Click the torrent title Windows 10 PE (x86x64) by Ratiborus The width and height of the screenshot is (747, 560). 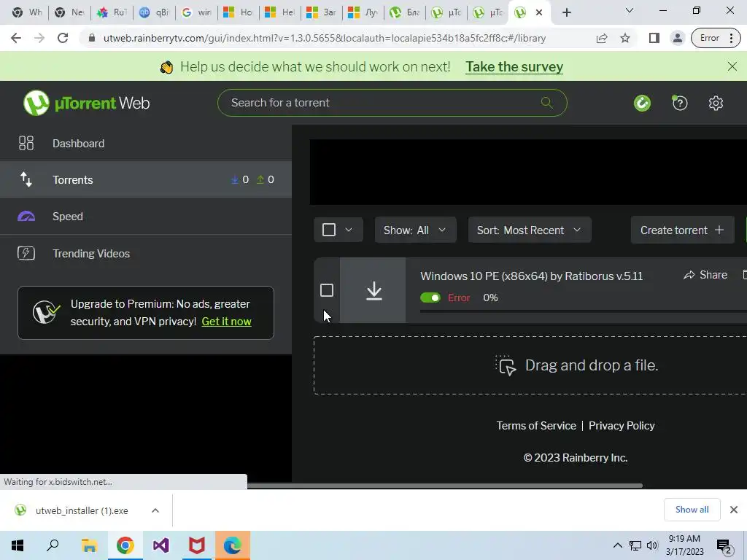(x=531, y=276)
